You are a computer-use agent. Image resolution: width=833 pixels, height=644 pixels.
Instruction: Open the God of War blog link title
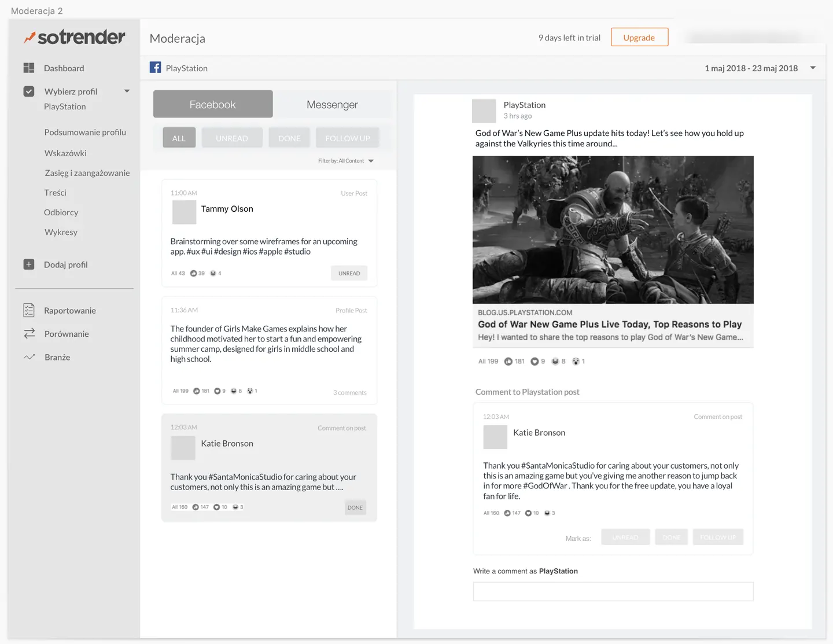click(x=610, y=324)
